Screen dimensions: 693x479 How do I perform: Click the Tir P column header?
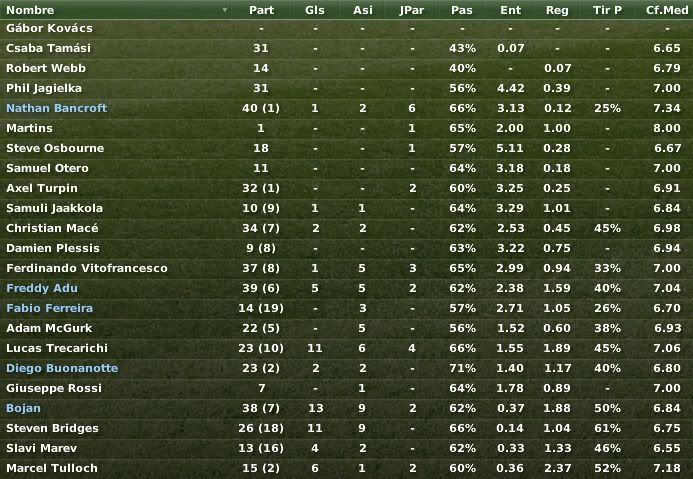[x=607, y=10]
